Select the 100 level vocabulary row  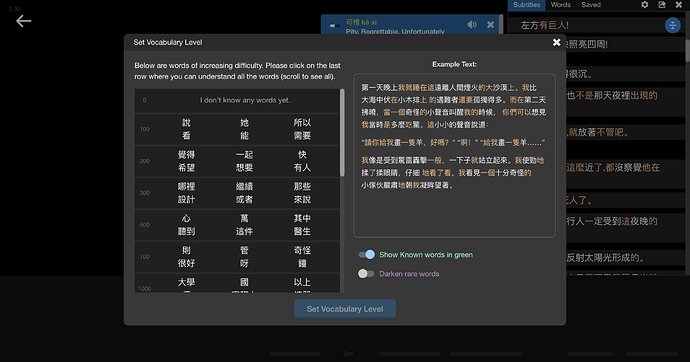pos(237,129)
